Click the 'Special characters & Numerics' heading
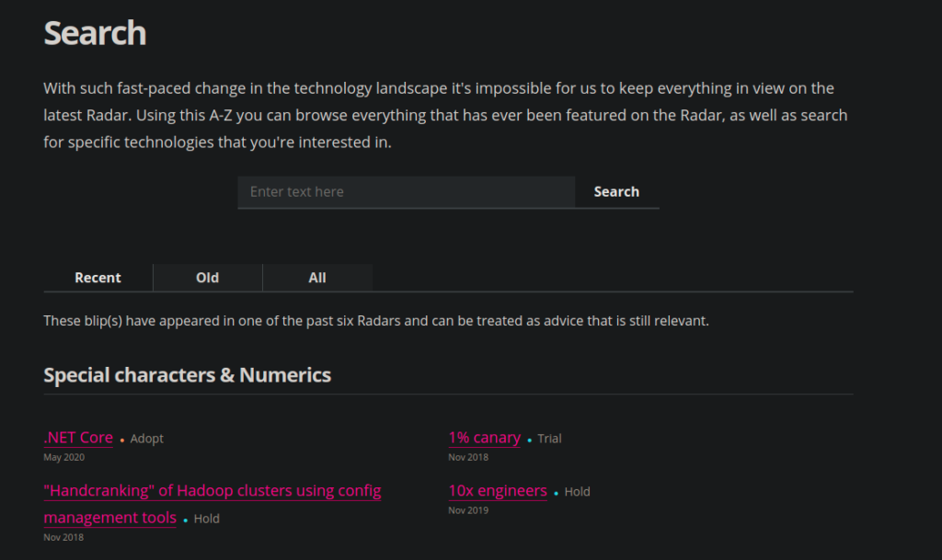 point(187,375)
